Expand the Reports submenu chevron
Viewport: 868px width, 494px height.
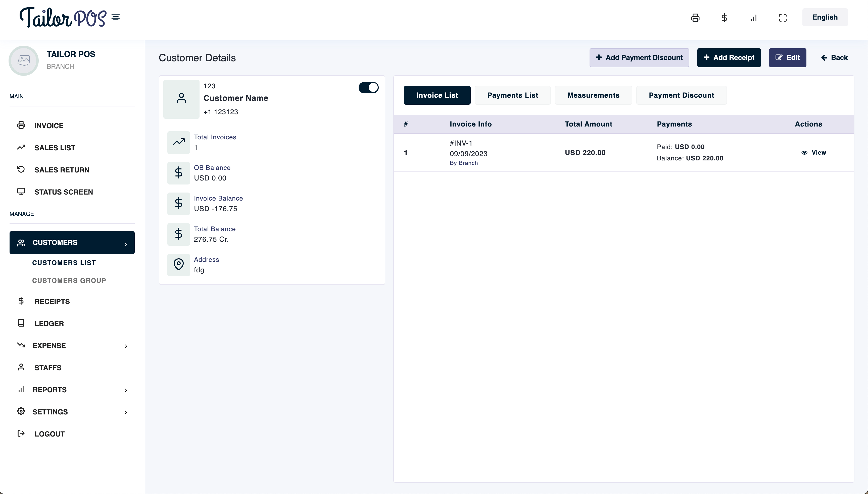coord(126,390)
